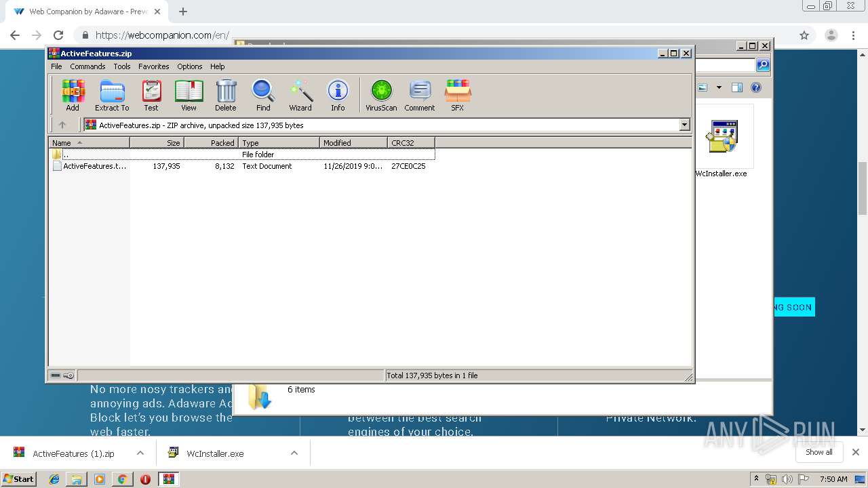Sort by Modified column header
Image resolution: width=868 pixels, height=488 pixels.
point(354,142)
